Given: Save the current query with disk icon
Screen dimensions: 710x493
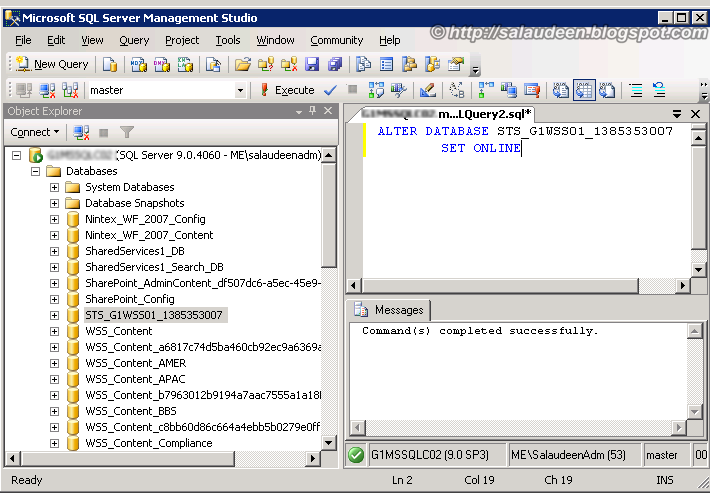Looking at the screenshot, I should click(x=312, y=65).
